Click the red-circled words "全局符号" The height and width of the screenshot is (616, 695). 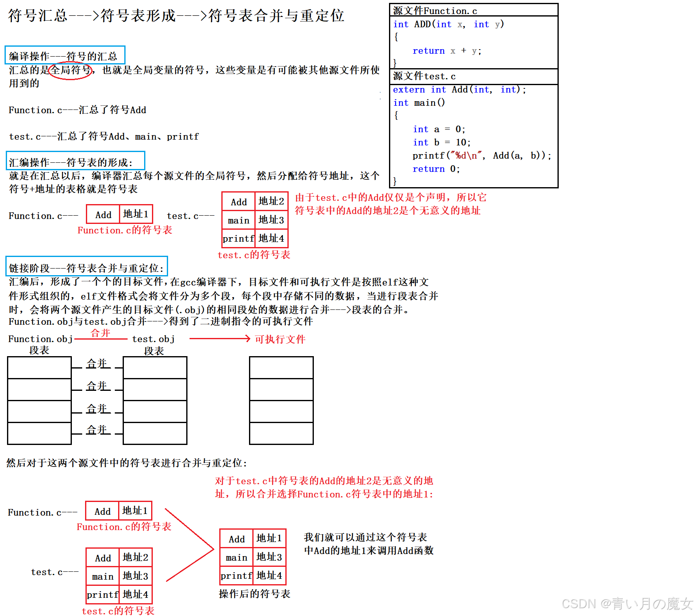tap(70, 70)
